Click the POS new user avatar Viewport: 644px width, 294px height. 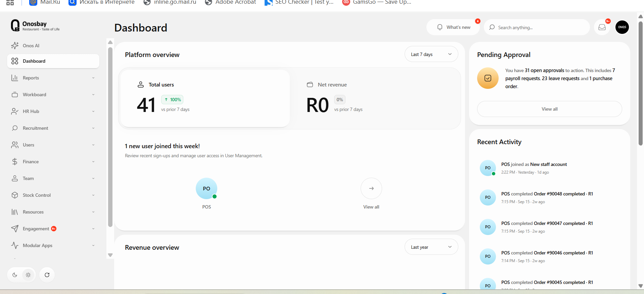[206, 188]
